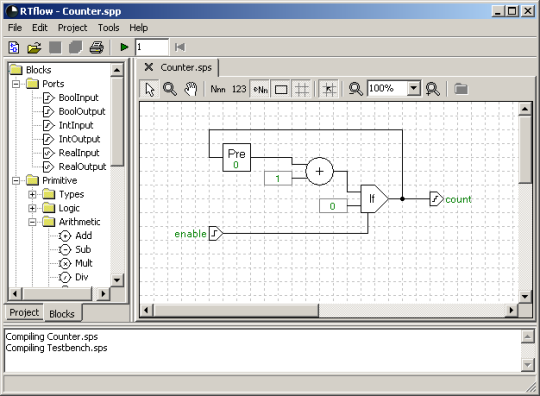Open a project with the folder icon
The width and height of the screenshot is (540, 396).
click(x=34, y=47)
